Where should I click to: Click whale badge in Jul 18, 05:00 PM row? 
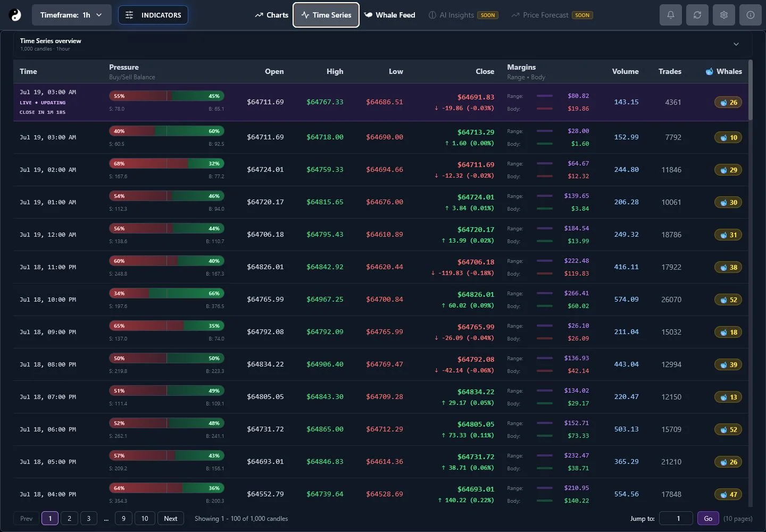[x=728, y=462]
